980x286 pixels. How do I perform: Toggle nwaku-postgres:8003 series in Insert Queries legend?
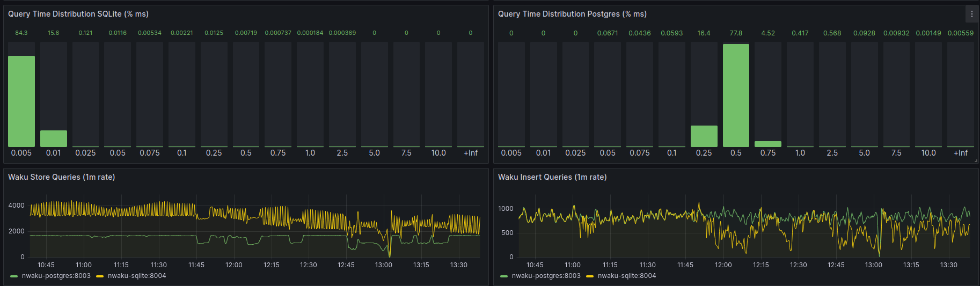546,276
